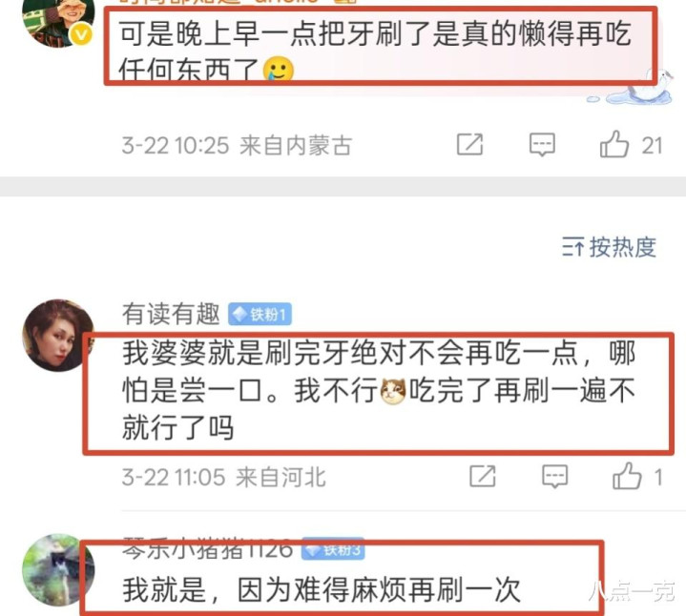Tap the 铁粉1 badge next to 有读有趣

click(260, 315)
